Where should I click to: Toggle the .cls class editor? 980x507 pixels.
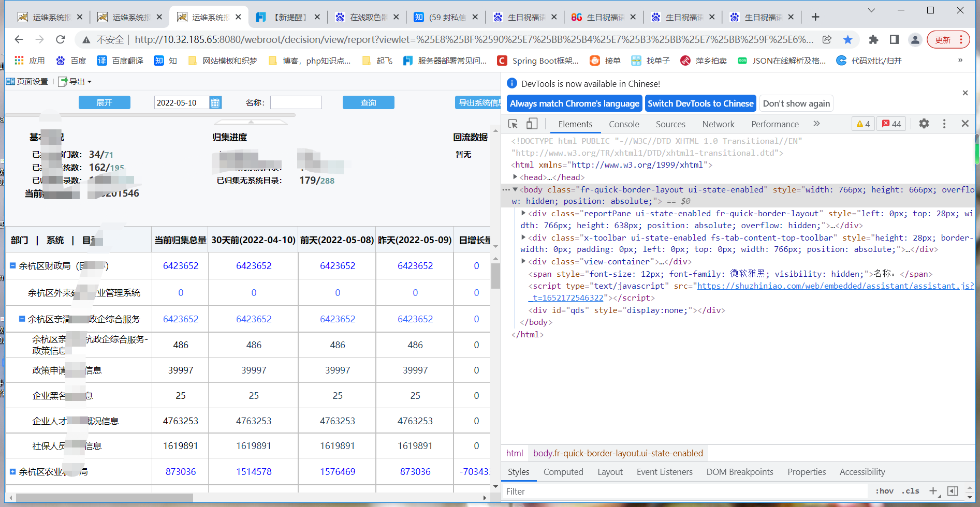click(911, 491)
